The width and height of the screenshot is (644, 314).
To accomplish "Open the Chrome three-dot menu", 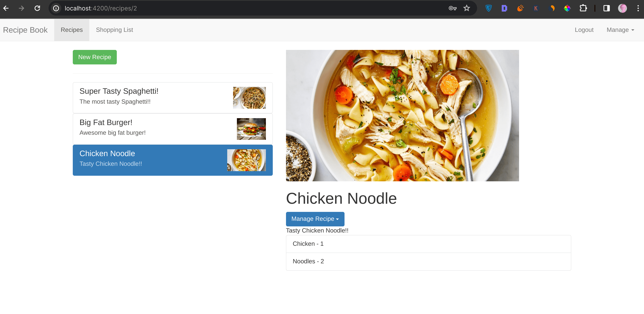I will pos(638,8).
